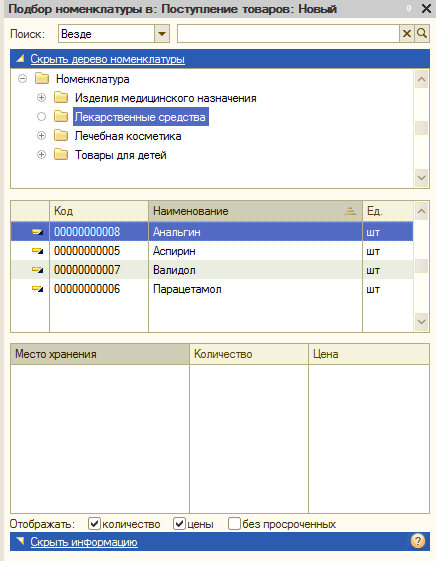Viewport: 436px width, 561px height.
Task: Expand Изделия медицинского назначения folder
Action: coord(41,98)
